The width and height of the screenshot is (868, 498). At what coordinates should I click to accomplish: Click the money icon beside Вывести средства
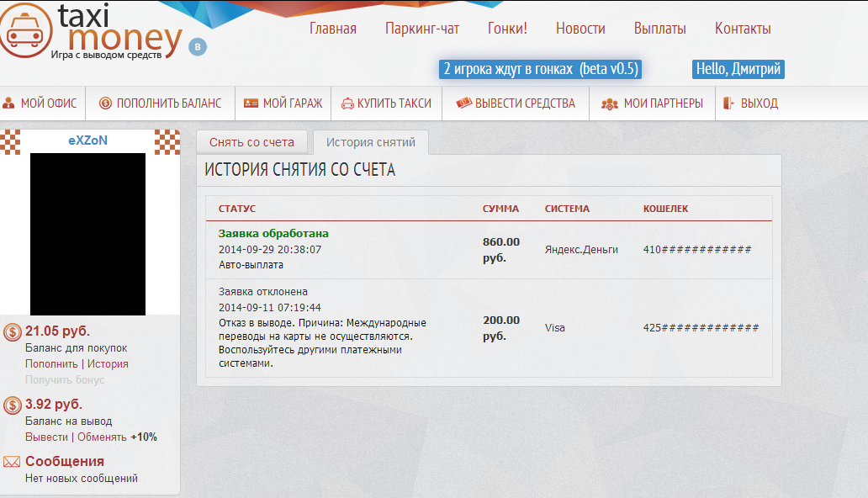(464, 103)
